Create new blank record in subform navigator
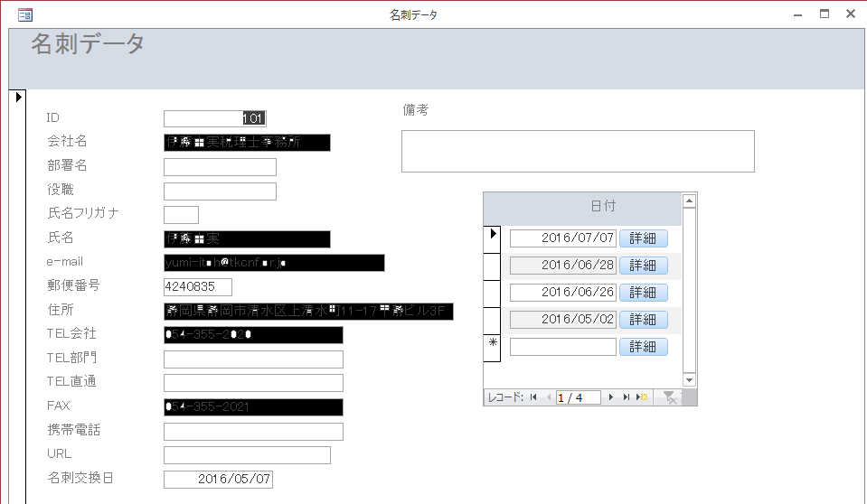Image resolution: width=867 pixels, height=504 pixels. tap(642, 397)
